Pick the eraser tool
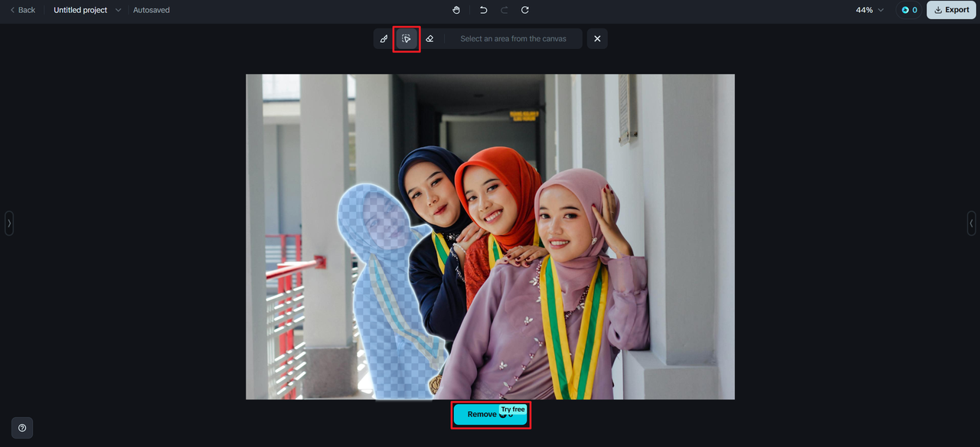 tap(430, 38)
